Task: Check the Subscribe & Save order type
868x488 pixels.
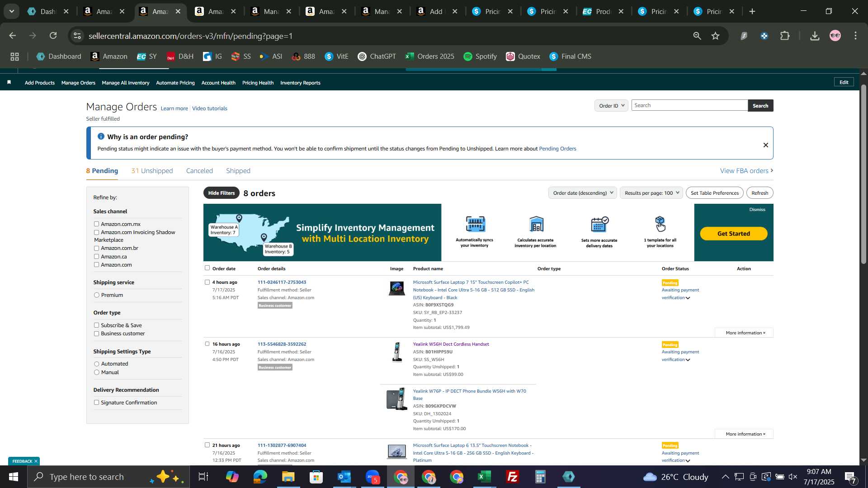Action: pyautogui.click(x=96, y=325)
